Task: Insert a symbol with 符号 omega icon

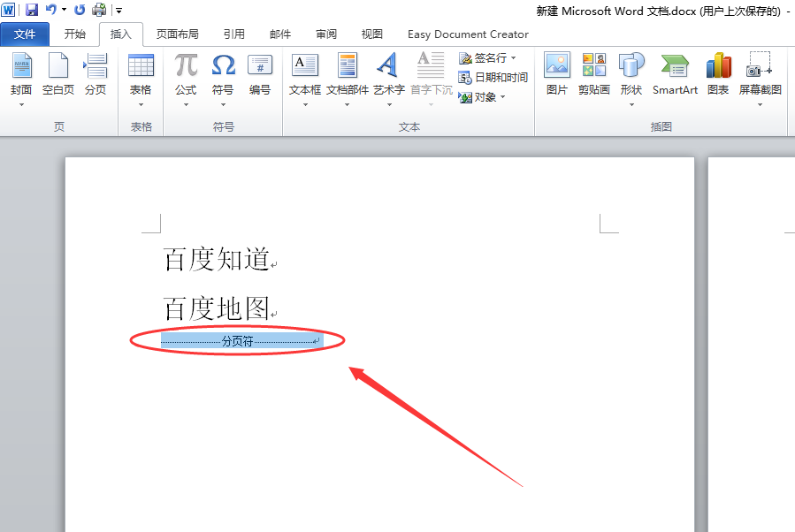Action: (x=223, y=66)
